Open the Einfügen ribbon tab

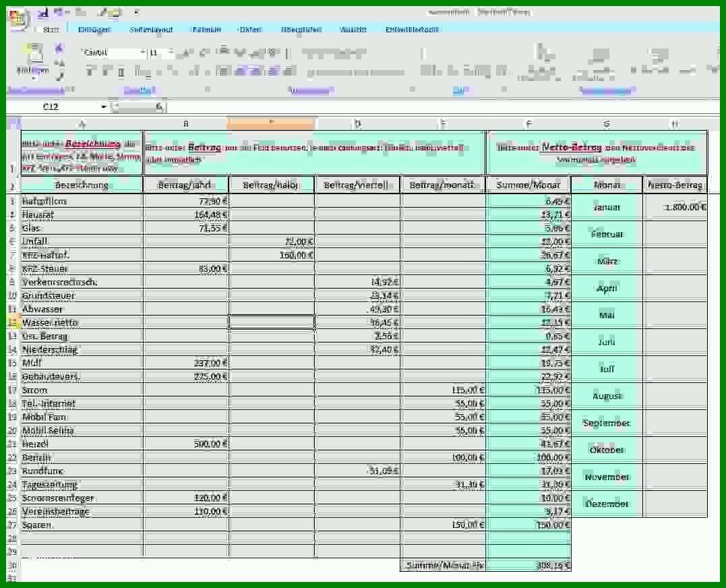(x=94, y=30)
